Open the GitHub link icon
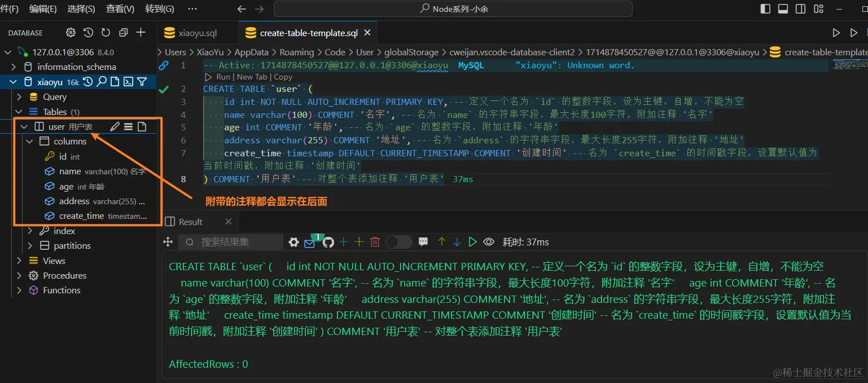868x383 pixels. [328, 242]
